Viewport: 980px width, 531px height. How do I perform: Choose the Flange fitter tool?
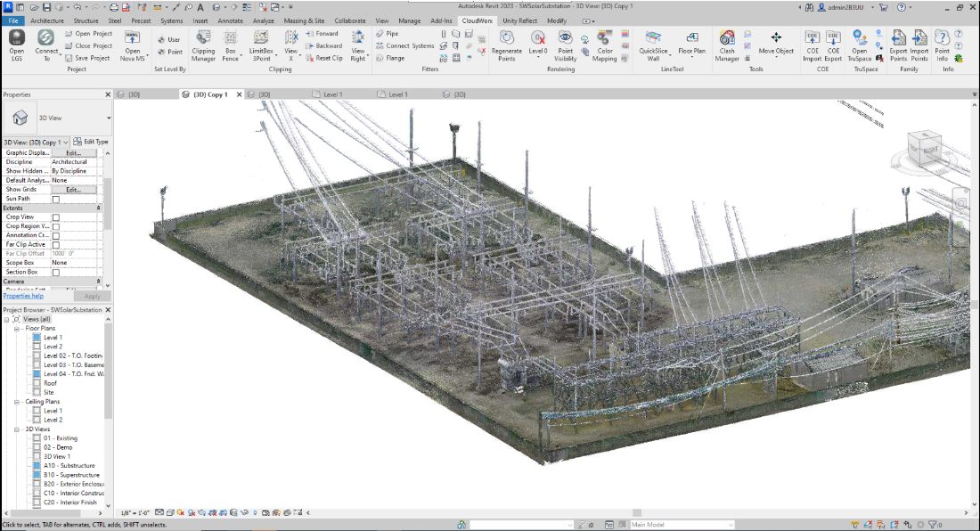click(390, 58)
